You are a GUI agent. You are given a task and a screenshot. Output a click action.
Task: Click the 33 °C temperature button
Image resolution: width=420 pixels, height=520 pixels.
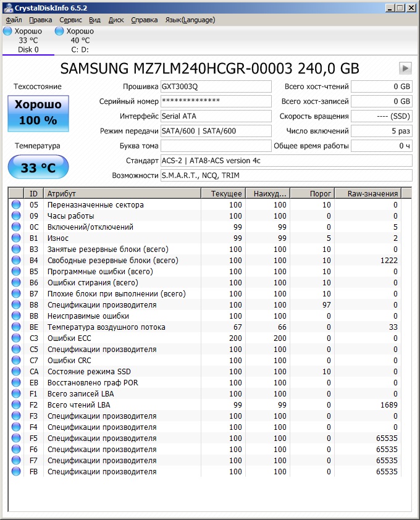point(38,167)
